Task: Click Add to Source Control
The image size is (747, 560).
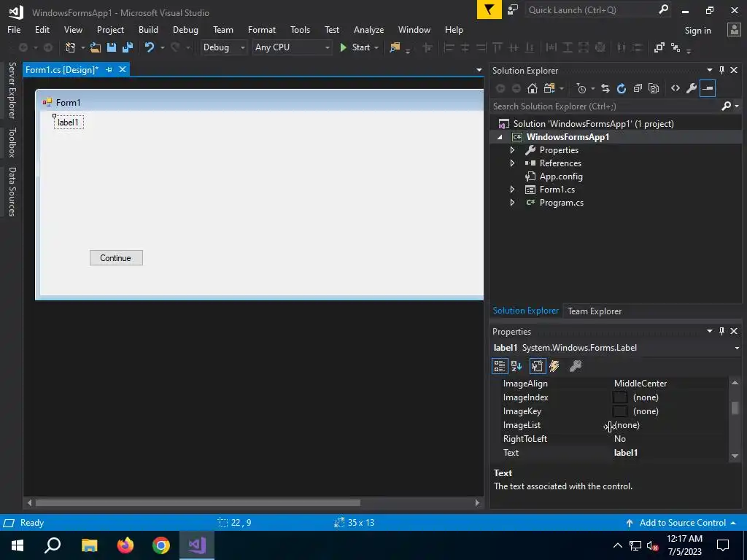Action: coord(682,522)
